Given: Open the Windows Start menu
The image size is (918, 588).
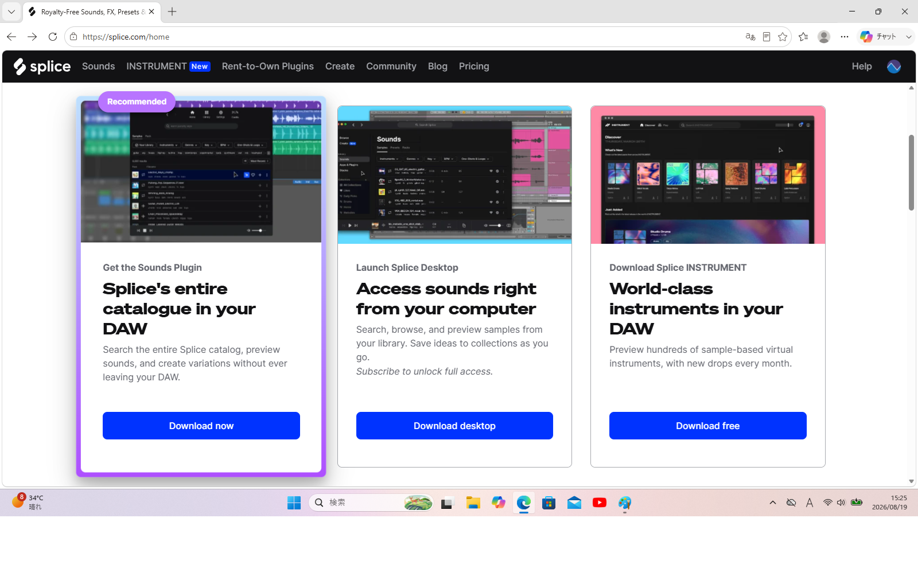Looking at the screenshot, I should (x=294, y=503).
